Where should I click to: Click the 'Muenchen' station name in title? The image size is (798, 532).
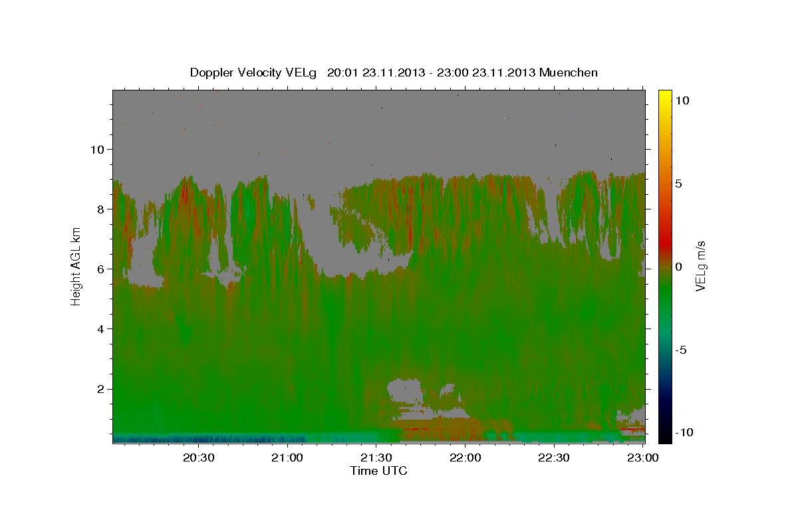(570, 72)
